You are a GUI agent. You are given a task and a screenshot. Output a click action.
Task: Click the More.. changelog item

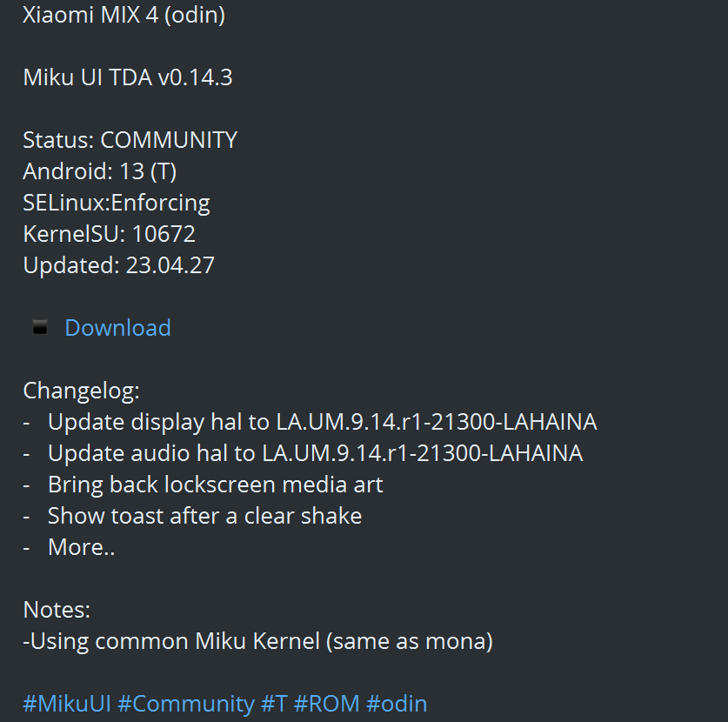(x=81, y=547)
